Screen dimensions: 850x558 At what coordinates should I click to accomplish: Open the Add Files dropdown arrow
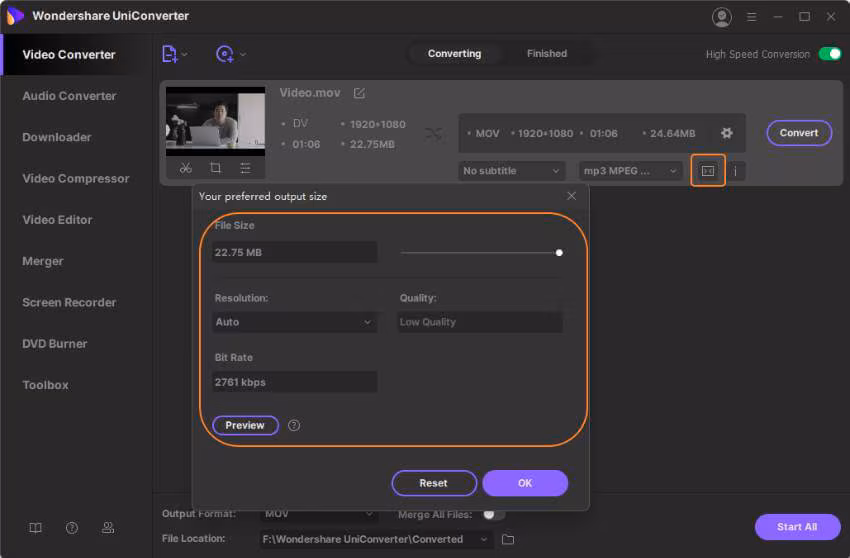point(185,54)
